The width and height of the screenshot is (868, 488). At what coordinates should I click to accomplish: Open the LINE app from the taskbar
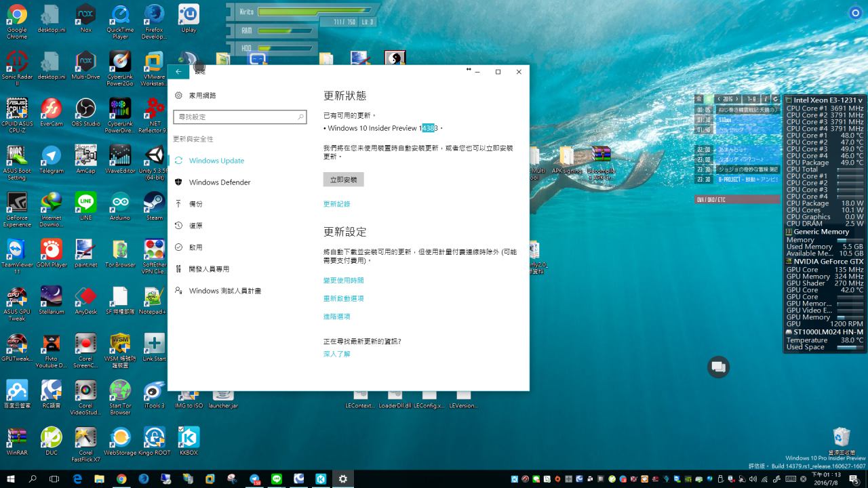277,479
